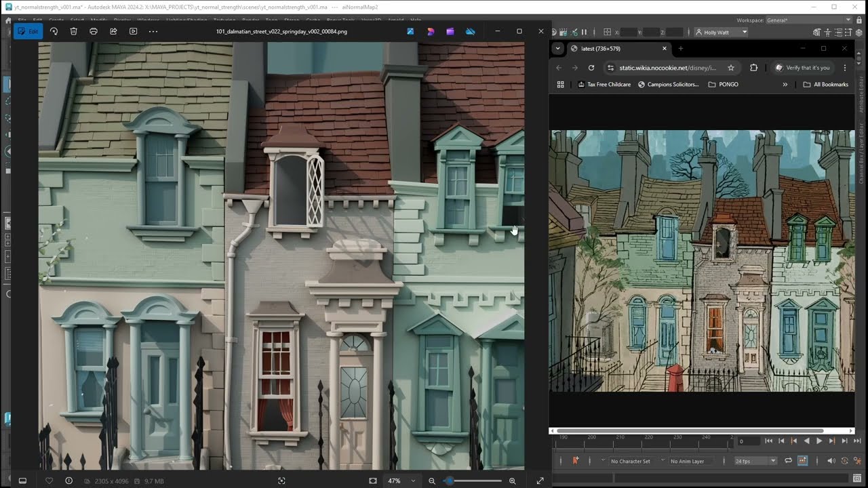This screenshot has width=868, height=488.
Task: Toggle loop playback icon in Maya
Action: click(x=789, y=461)
